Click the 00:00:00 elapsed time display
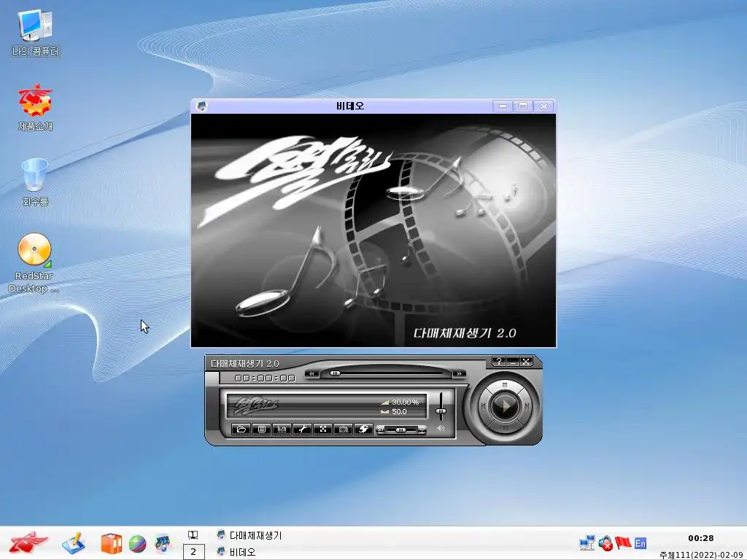The width and height of the screenshot is (747, 560). click(264, 378)
